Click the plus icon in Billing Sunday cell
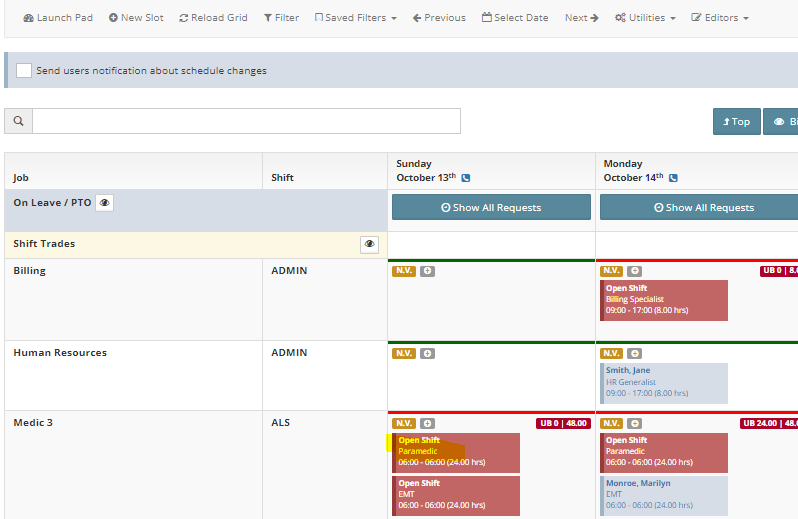Viewport: 798px width, 519px height. click(427, 271)
